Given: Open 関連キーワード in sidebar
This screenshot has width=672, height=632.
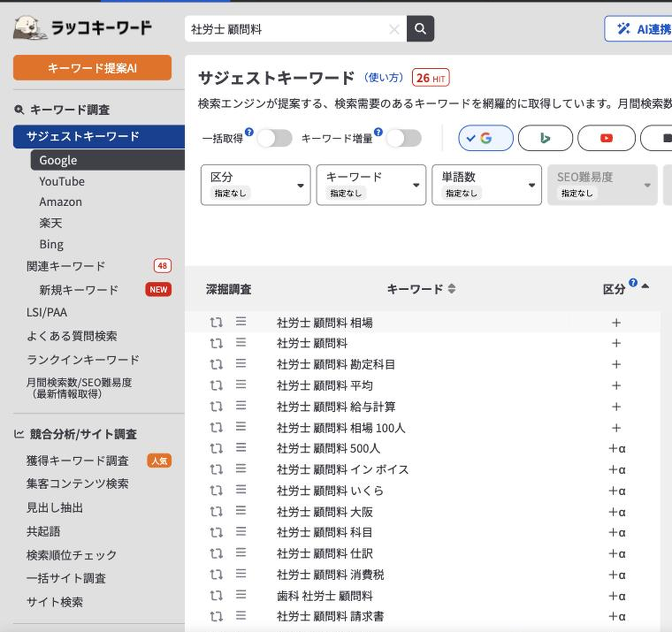Looking at the screenshot, I should click(66, 266).
